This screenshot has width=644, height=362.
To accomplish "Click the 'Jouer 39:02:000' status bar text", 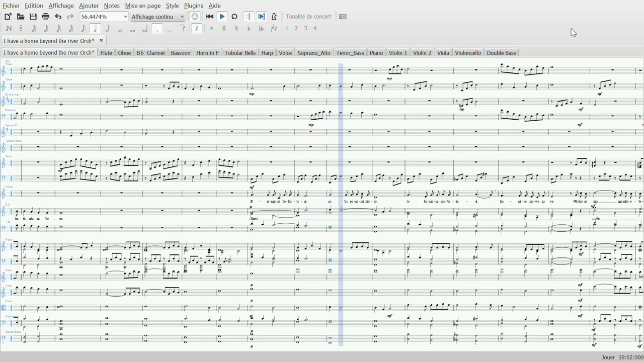I will coord(622,357).
